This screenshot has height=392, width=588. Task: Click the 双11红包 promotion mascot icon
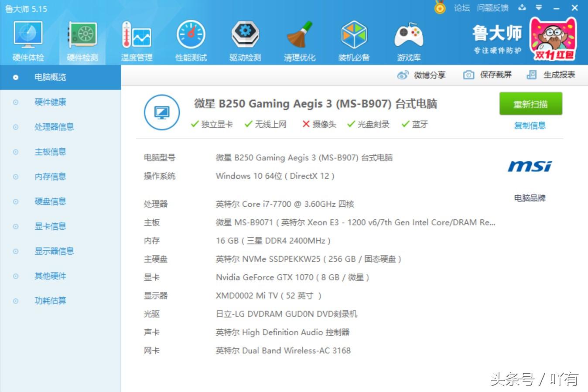pyautogui.click(x=554, y=39)
